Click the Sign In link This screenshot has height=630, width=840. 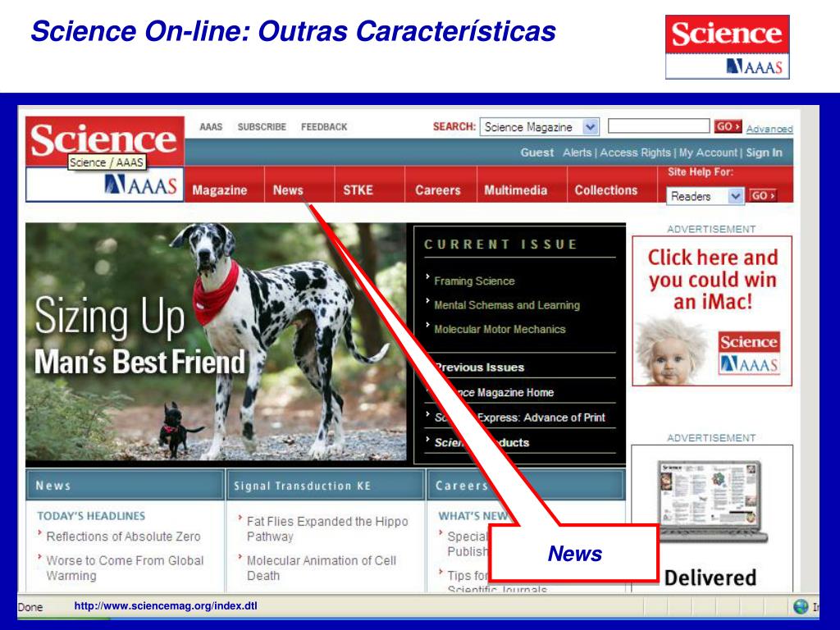click(x=764, y=153)
